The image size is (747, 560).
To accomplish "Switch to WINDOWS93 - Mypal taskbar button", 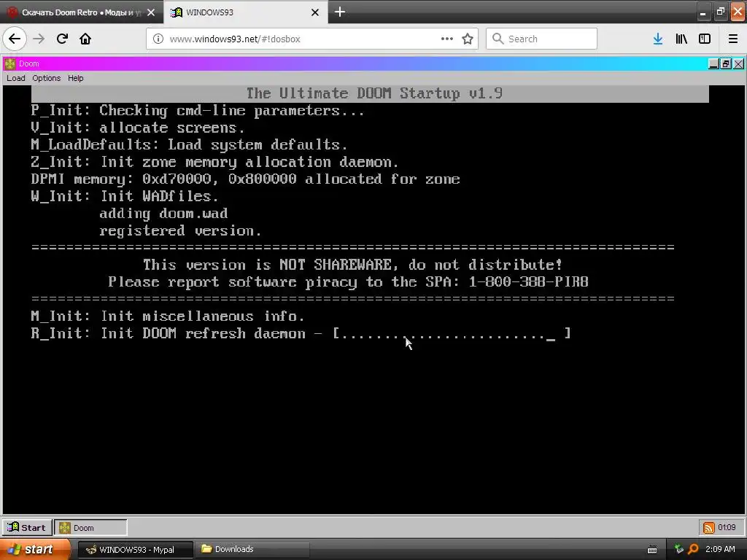I will tap(135, 549).
